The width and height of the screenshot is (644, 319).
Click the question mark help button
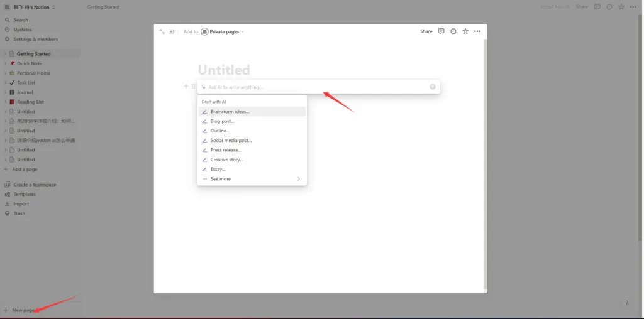pyautogui.click(x=627, y=303)
